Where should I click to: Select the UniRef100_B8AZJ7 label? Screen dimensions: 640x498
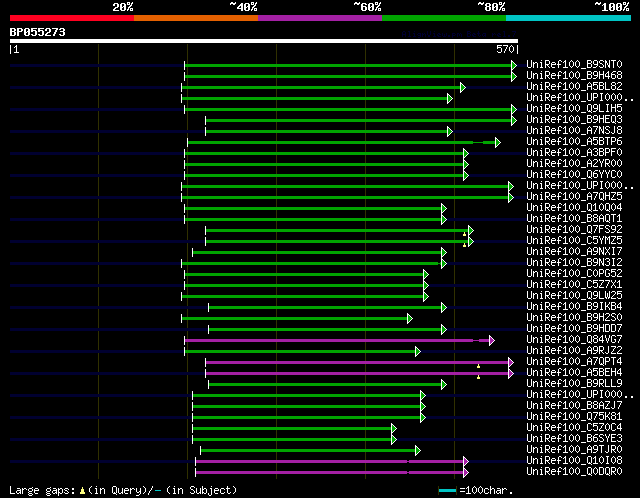coord(574,406)
